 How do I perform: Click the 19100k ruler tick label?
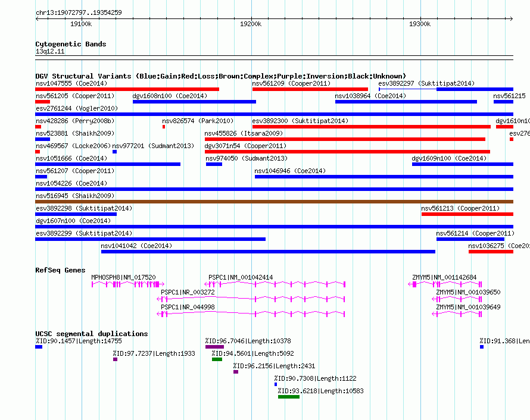click(81, 24)
